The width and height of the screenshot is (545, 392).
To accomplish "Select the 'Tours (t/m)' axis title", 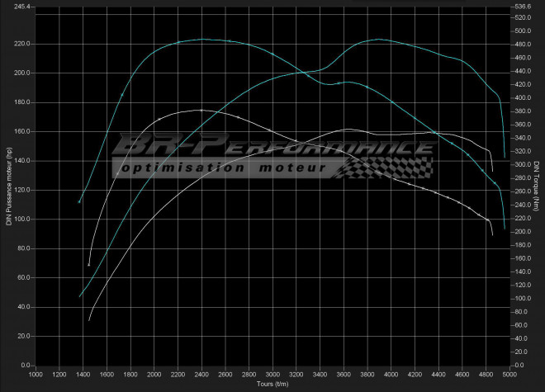I will (271, 385).
